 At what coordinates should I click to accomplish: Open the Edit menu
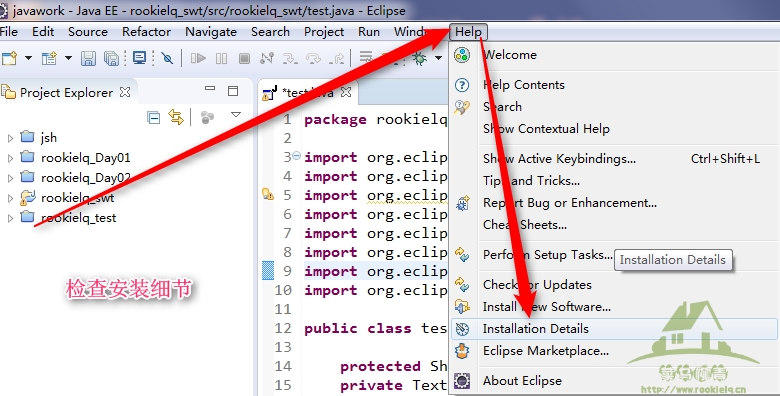[43, 31]
